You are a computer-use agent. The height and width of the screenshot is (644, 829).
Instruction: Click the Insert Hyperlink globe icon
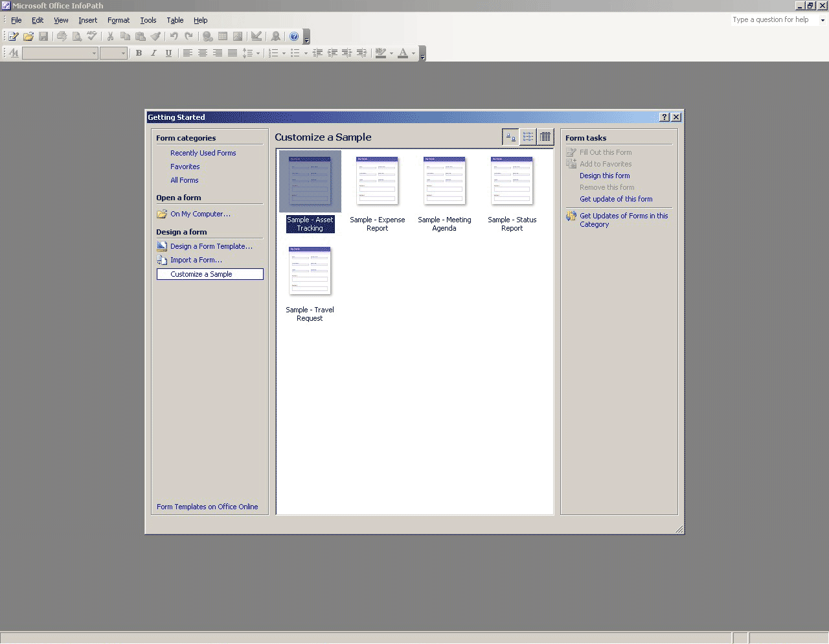pyautogui.click(x=207, y=36)
